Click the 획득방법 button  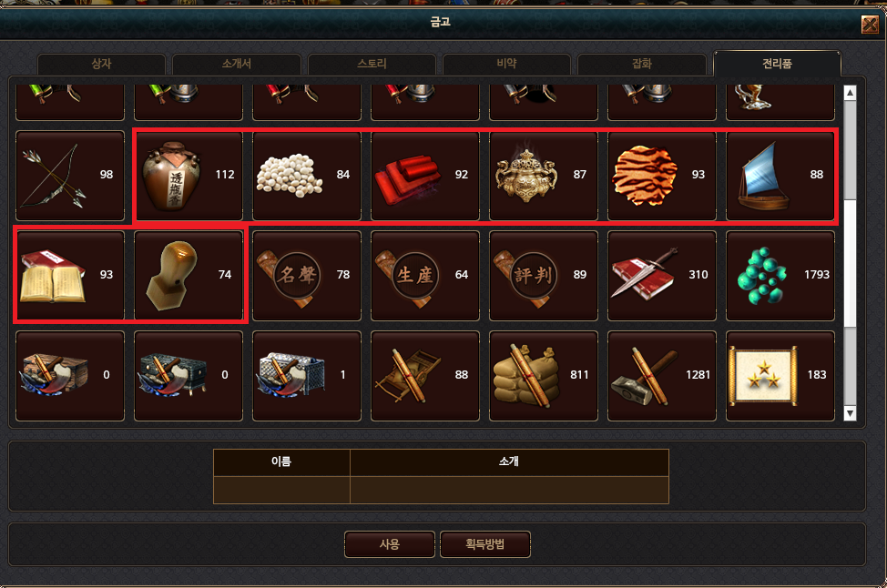pos(485,544)
